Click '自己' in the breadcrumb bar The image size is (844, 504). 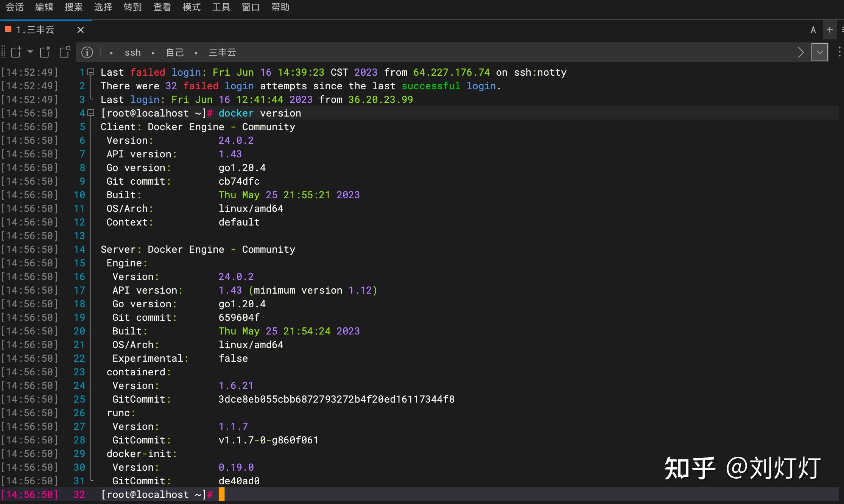click(x=174, y=52)
